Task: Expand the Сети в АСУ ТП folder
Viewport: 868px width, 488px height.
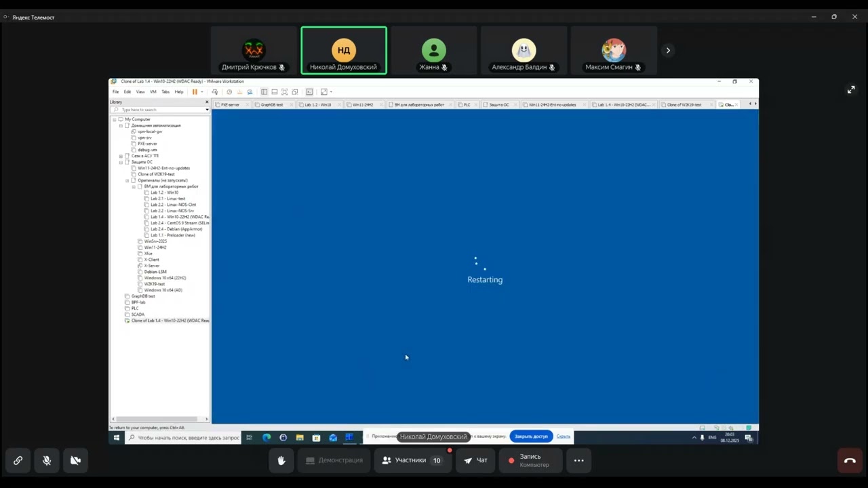Action: click(x=121, y=156)
